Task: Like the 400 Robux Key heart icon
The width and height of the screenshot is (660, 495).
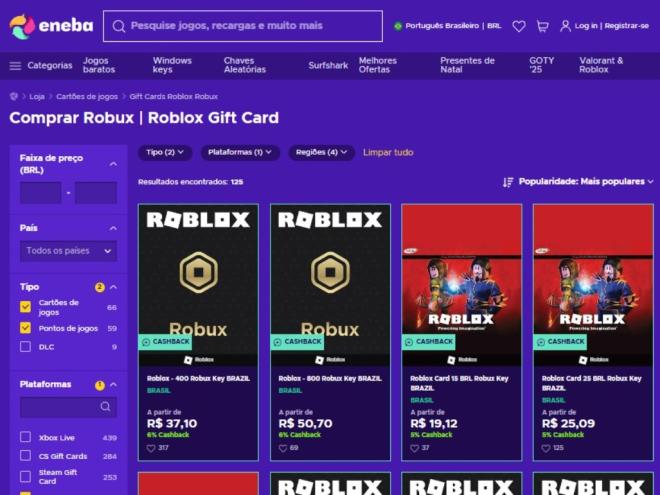Action: click(x=151, y=448)
